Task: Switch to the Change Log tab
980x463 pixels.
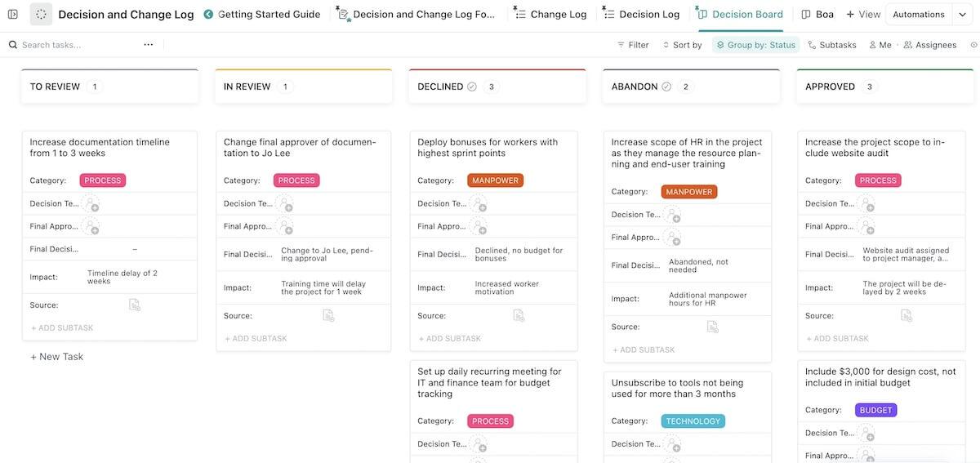Action: tap(551, 14)
